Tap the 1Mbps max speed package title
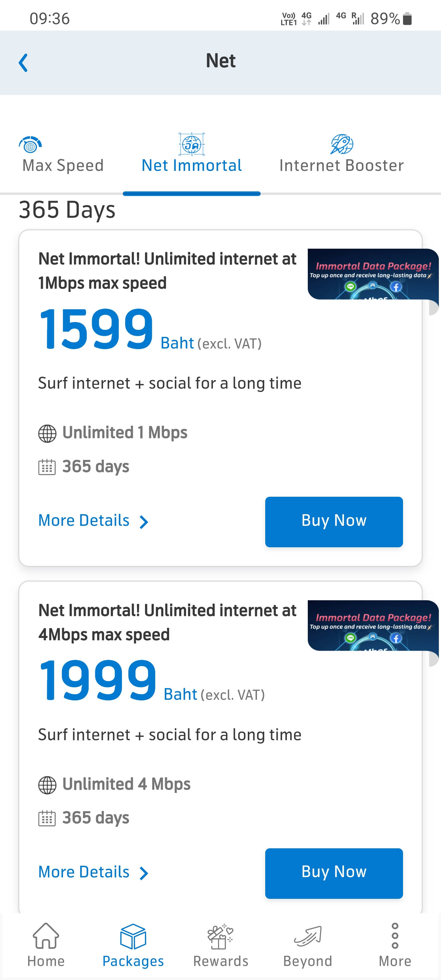The image size is (441, 980). pyautogui.click(x=168, y=270)
